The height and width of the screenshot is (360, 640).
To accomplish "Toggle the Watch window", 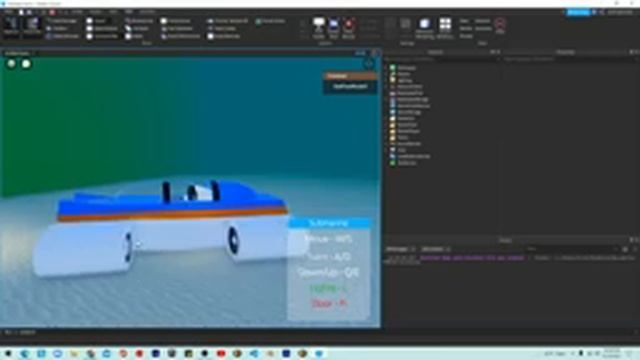I will click(x=134, y=36).
